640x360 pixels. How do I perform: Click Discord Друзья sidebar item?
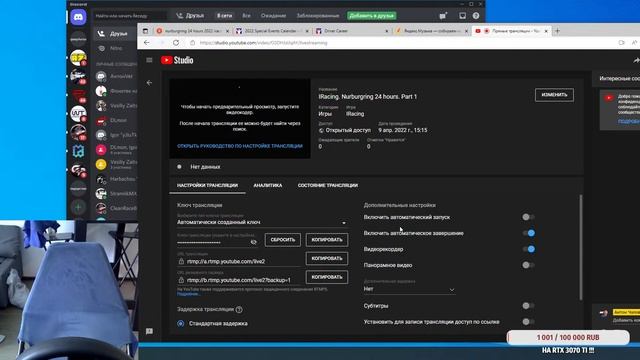(x=116, y=33)
